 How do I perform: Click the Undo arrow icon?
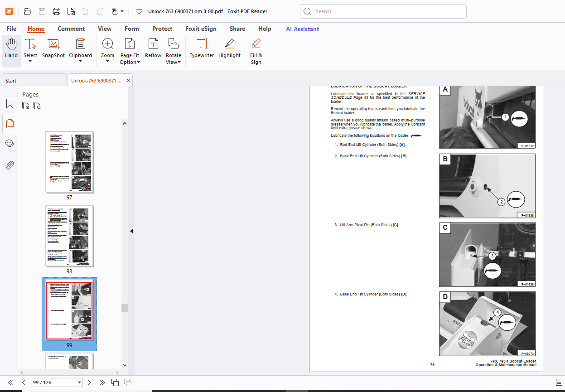point(85,11)
